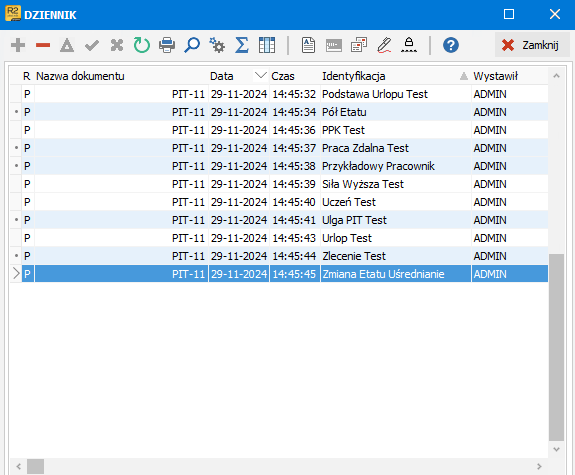Toggle the Data column sort arrow
The height and width of the screenshot is (475, 575).
[261, 76]
